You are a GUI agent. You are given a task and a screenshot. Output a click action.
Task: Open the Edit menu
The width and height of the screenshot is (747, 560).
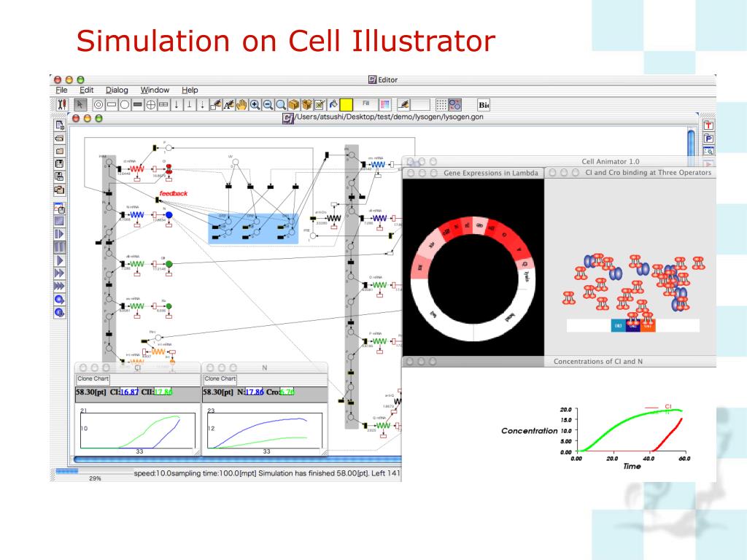[86, 90]
